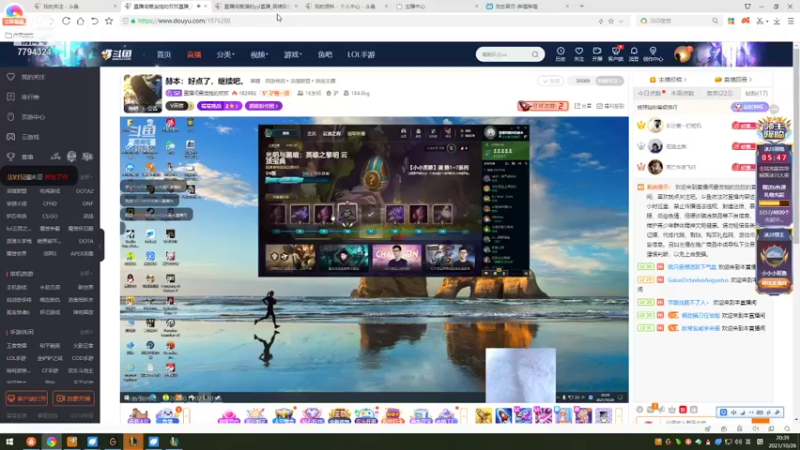Viewport: 800px width, 450px height.
Task: Open the Windows Start button
Action: [x=9, y=441]
